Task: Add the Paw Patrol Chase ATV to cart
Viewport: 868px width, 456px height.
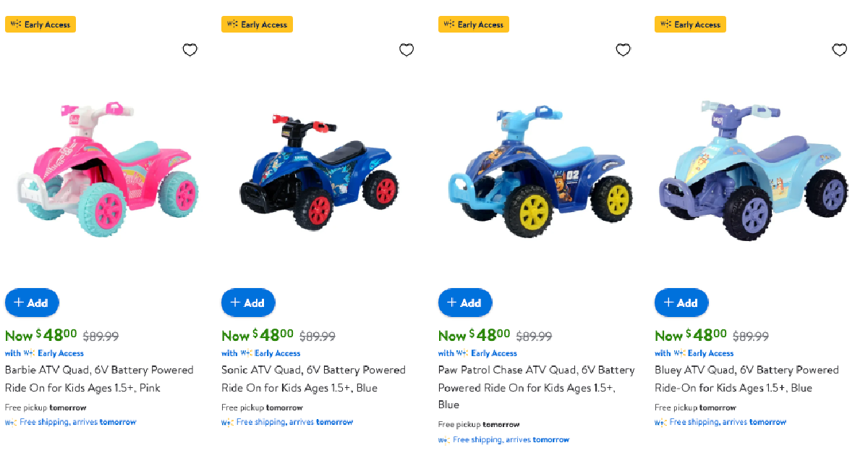Action: (465, 303)
